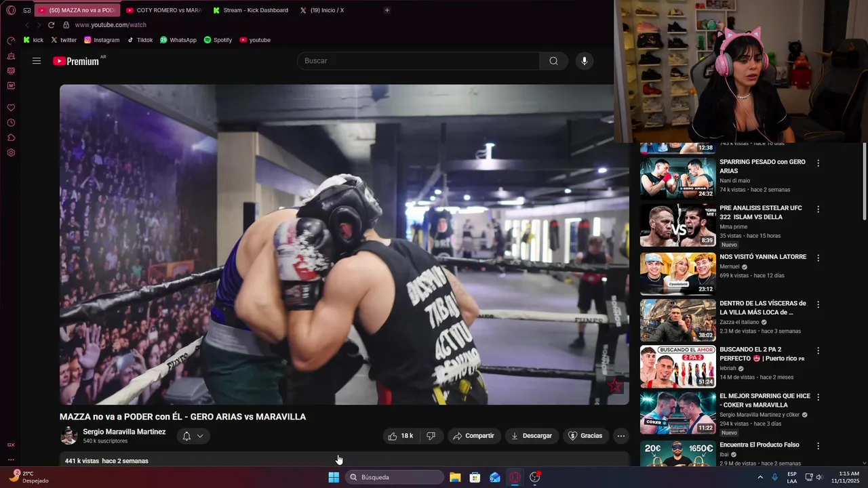Expand notification bell dropdown for the channel
The width and height of the screenshot is (868, 488).
click(193, 436)
